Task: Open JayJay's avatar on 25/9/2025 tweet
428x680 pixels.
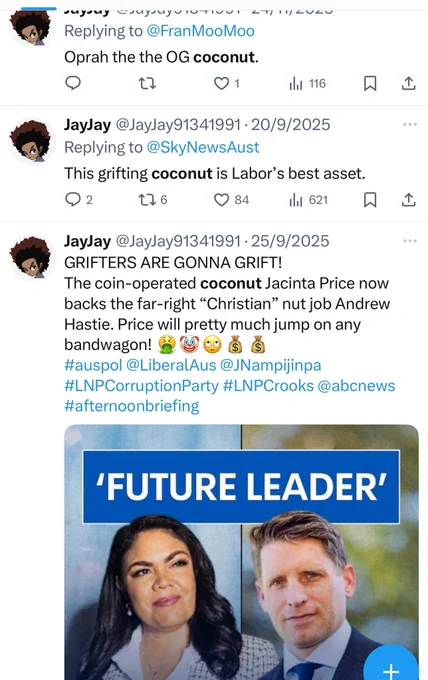Action: [x=30, y=257]
